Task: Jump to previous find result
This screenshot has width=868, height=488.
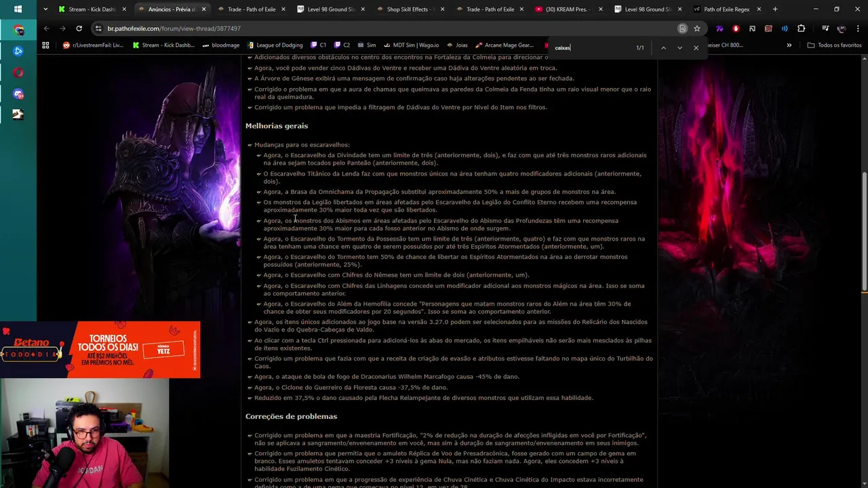Action: [x=663, y=47]
